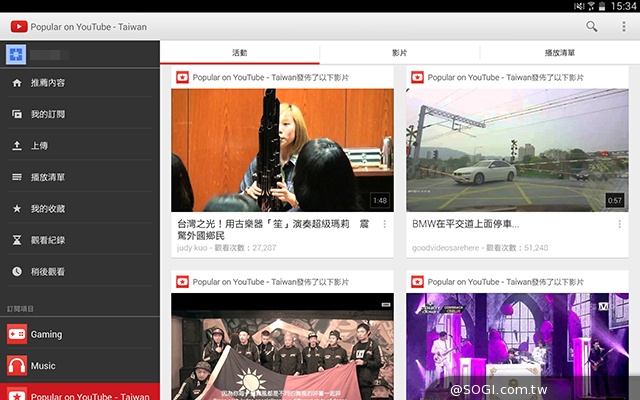Switch to the 影片 tab
Screen dimensions: 640x400
point(399,53)
